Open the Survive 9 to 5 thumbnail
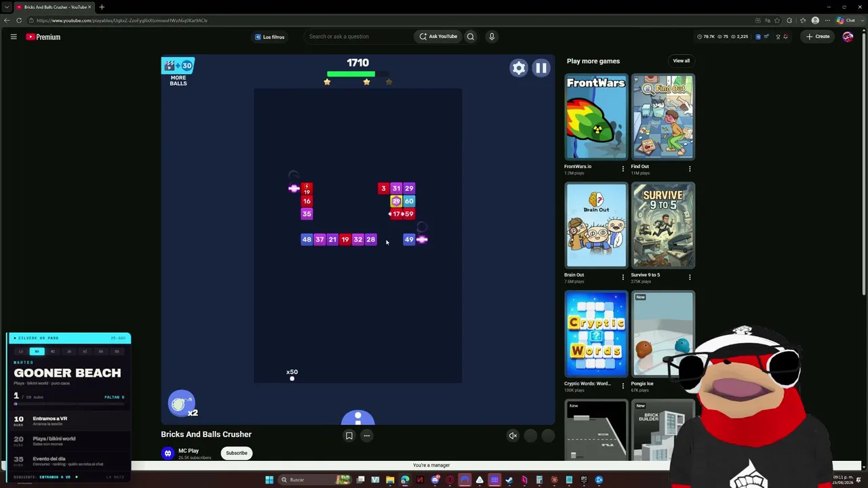868x488 pixels. [663, 226]
